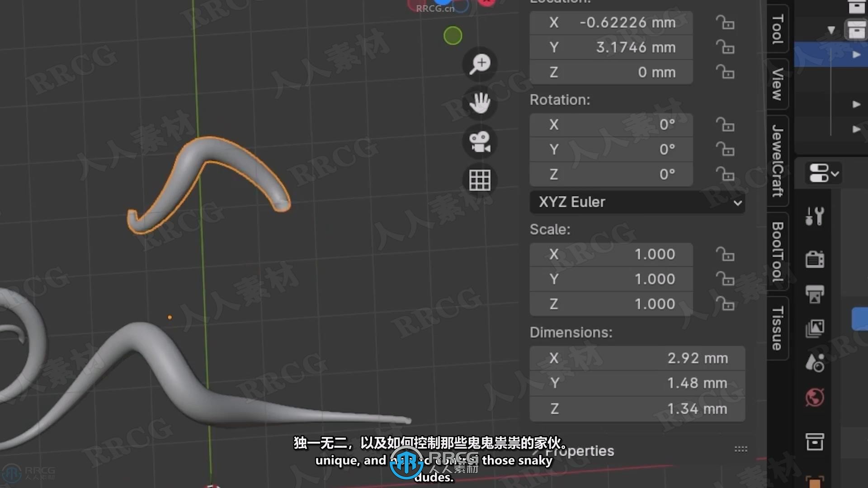
Task: Open the Tool properties tab icon
Action: (x=815, y=216)
